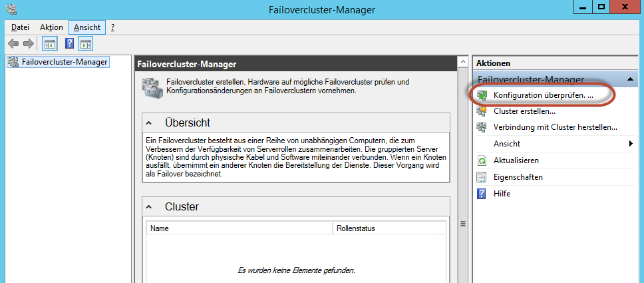The width and height of the screenshot is (644, 283).
Task: Open the Datei menu
Action: pyautogui.click(x=20, y=27)
